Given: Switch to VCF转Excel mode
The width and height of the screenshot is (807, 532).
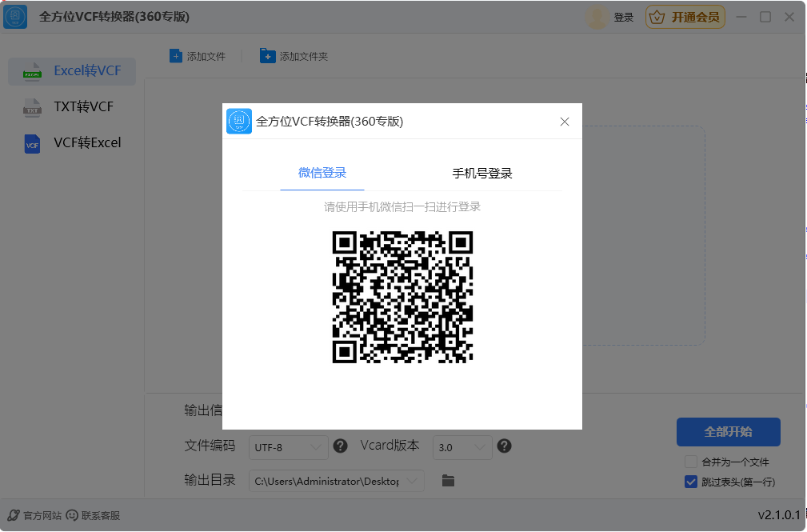Looking at the screenshot, I should pos(30,142).
